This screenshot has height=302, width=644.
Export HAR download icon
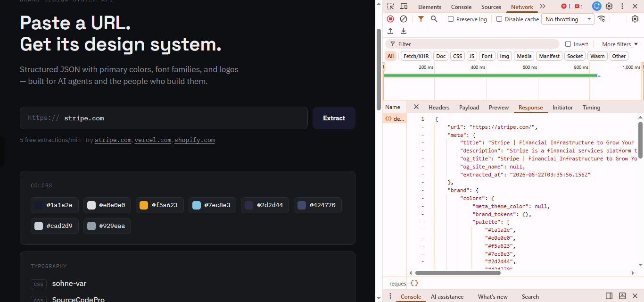404,31
